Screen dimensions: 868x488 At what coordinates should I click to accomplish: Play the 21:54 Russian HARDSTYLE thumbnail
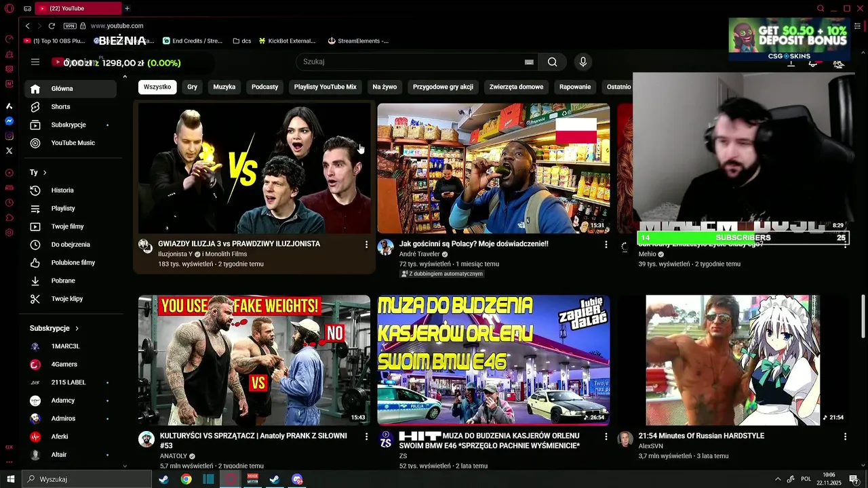pos(733,360)
